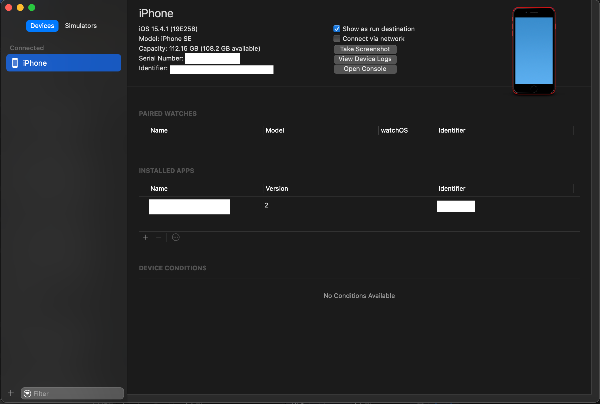Click the Serial Number label
This screenshot has height=404, width=600.
click(161, 59)
